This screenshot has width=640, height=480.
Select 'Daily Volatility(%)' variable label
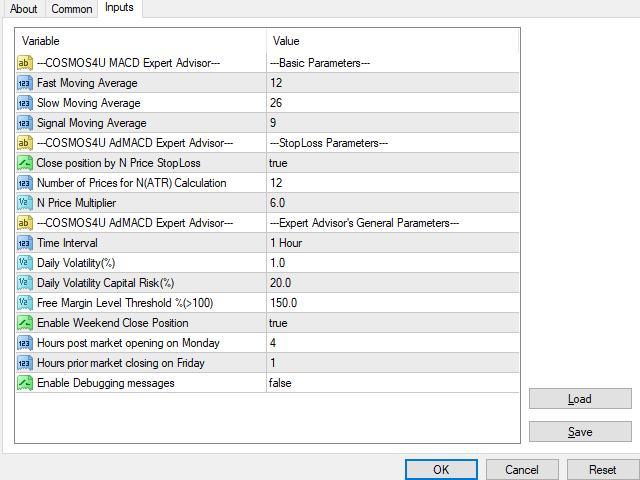76,263
